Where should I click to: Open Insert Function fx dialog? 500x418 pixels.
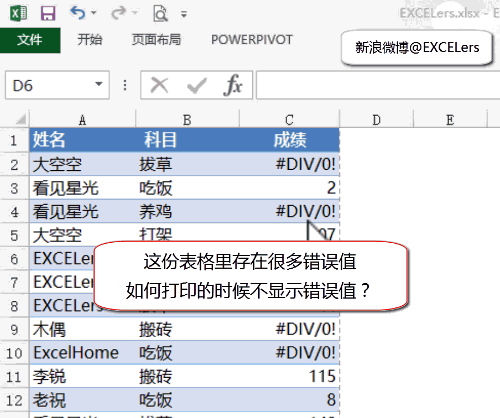click(x=233, y=85)
